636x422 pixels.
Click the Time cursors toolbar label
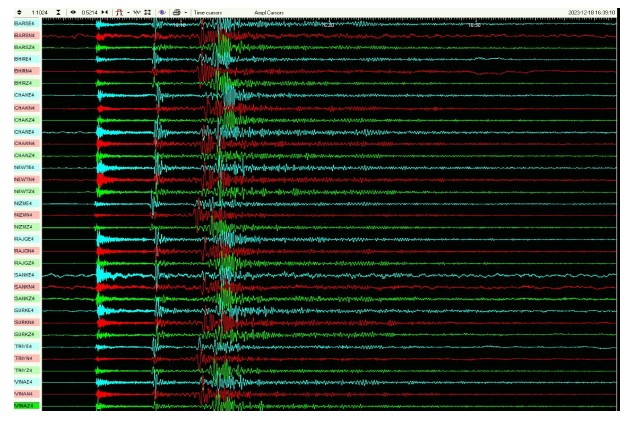tap(208, 12)
